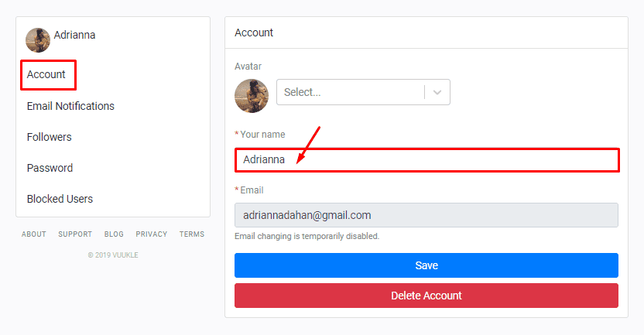Image resolution: width=644 pixels, height=335 pixels.
Task: Click the Account panel header title
Action: pyautogui.click(x=254, y=33)
